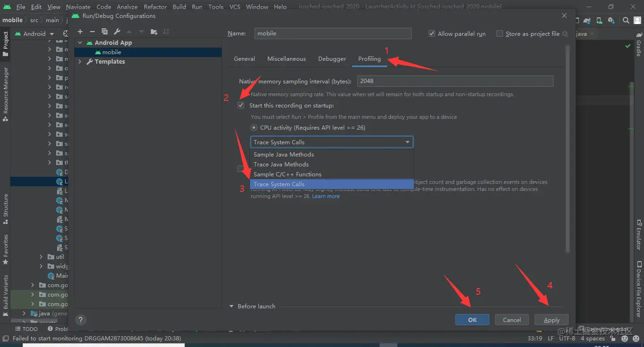Open the TODO tool window
The height and width of the screenshot is (347, 644).
pos(26,329)
